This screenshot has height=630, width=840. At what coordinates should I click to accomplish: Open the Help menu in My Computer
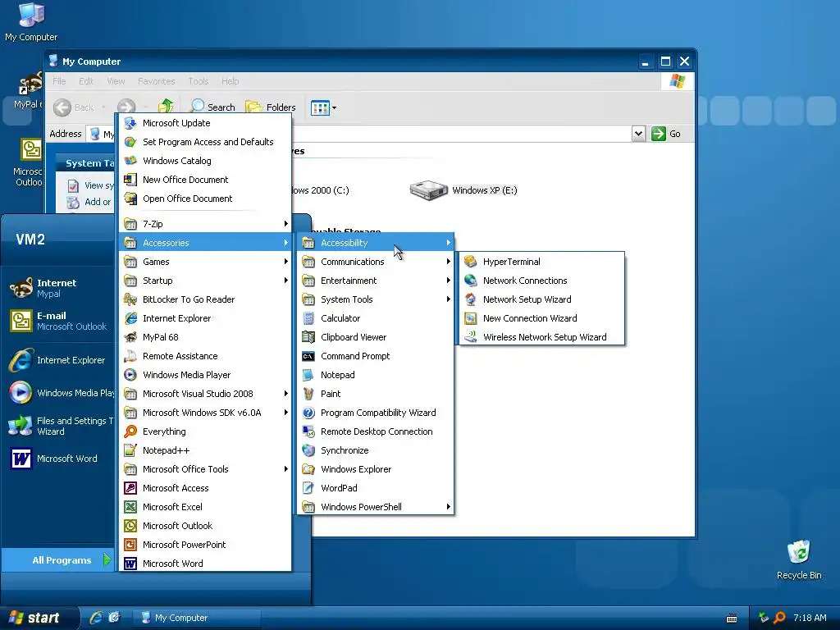click(231, 81)
